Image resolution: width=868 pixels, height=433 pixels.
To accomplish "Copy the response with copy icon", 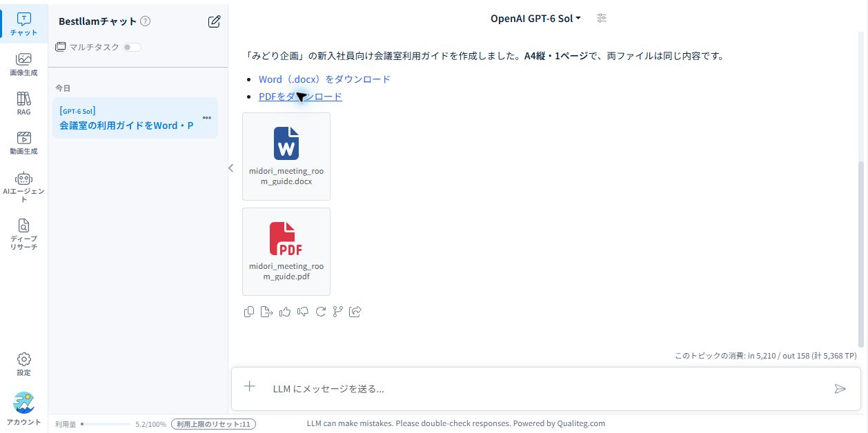I will [249, 312].
